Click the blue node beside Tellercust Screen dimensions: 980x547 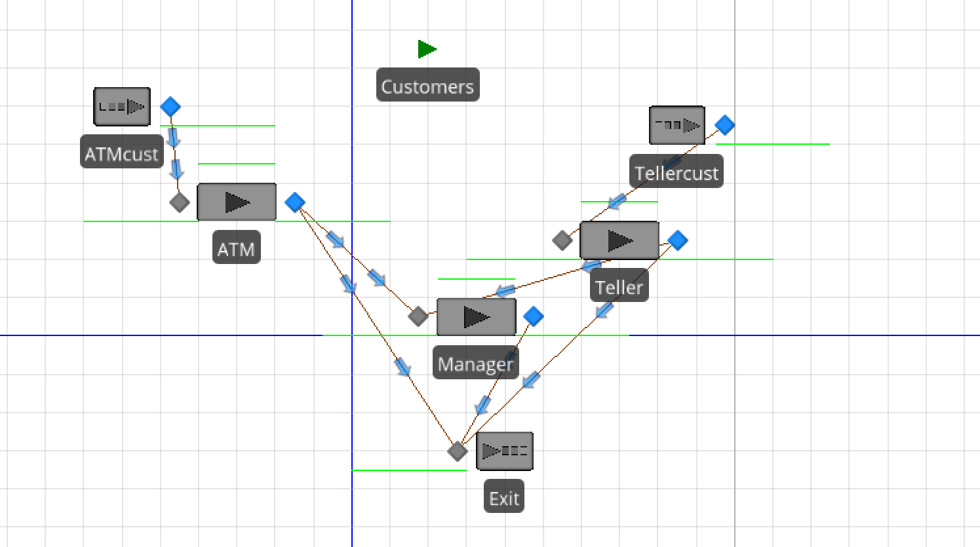point(725,124)
